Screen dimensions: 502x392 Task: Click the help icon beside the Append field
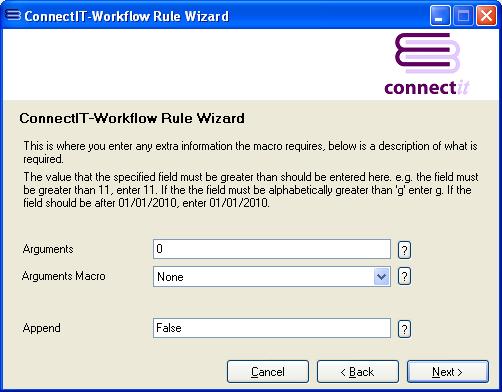[x=404, y=329]
